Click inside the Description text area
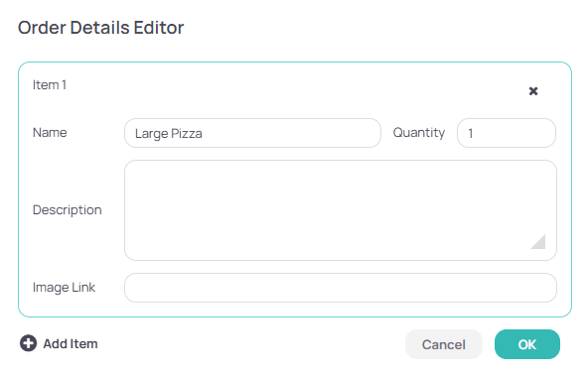This screenshot has width=588, height=377. click(x=341, y=210)
